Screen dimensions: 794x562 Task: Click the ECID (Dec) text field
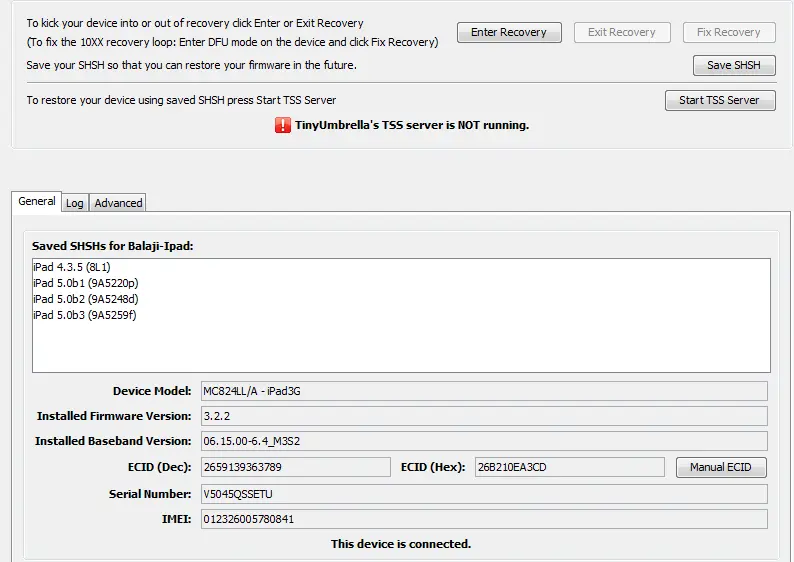(294, 467)
